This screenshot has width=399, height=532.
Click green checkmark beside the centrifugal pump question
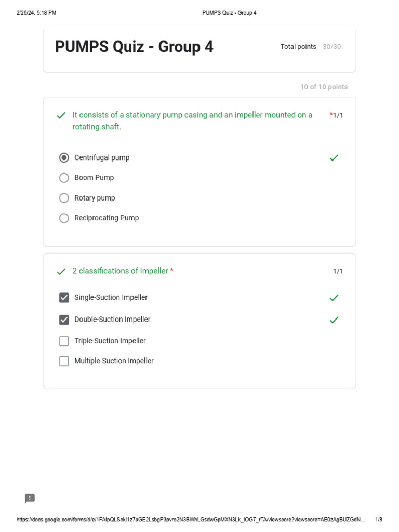pyautogui.click(x=61, y=115)
